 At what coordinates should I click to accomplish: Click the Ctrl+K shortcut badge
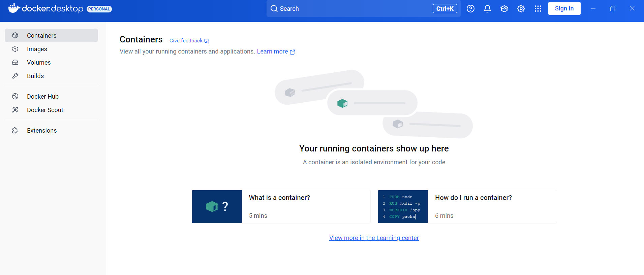[445, 9]
